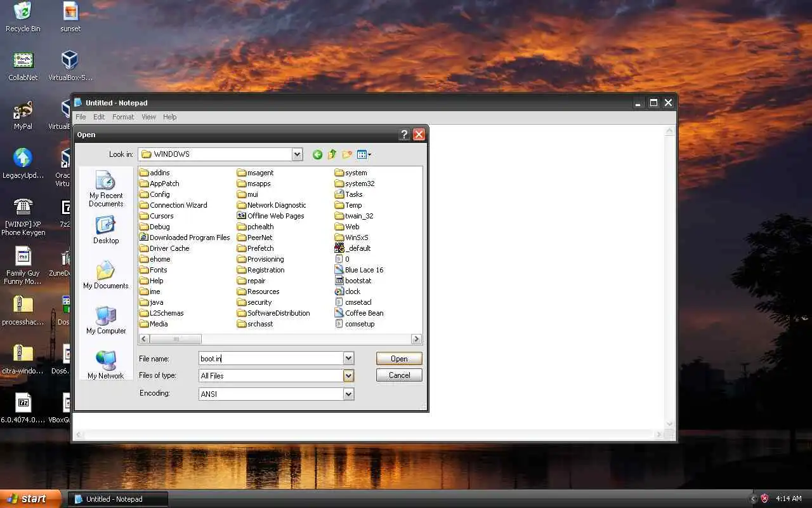Select the Recycle Bin desktop icon
812x508 pixels.
pos(23,17)
